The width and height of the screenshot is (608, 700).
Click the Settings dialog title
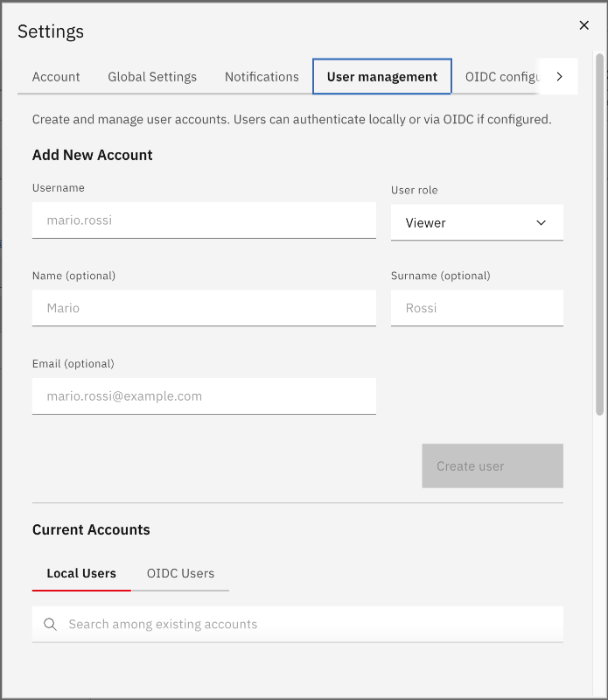51,31
